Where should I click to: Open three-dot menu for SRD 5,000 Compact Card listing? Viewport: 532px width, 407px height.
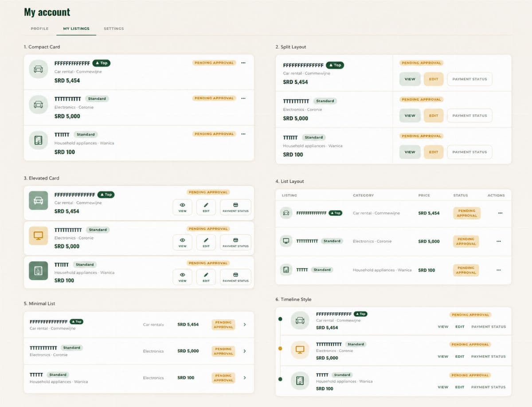point(243,98)
